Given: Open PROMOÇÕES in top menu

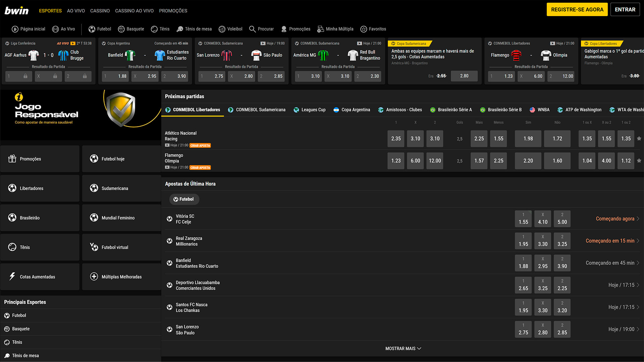Looking at the screenshot, I should pyautogui.click(x=173, y=11).
